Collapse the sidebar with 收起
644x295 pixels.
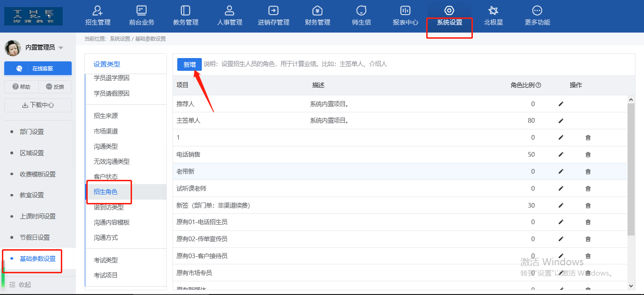20,285
